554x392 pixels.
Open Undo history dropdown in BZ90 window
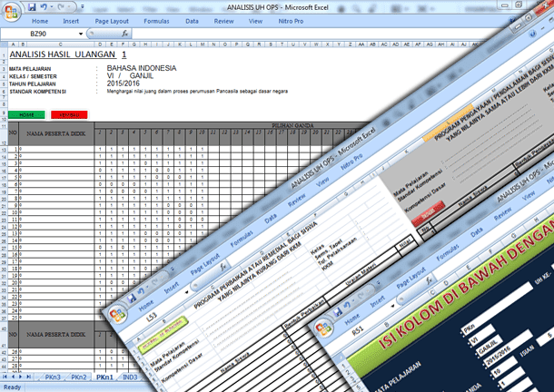pyautogui.click(x=52, y=6)
